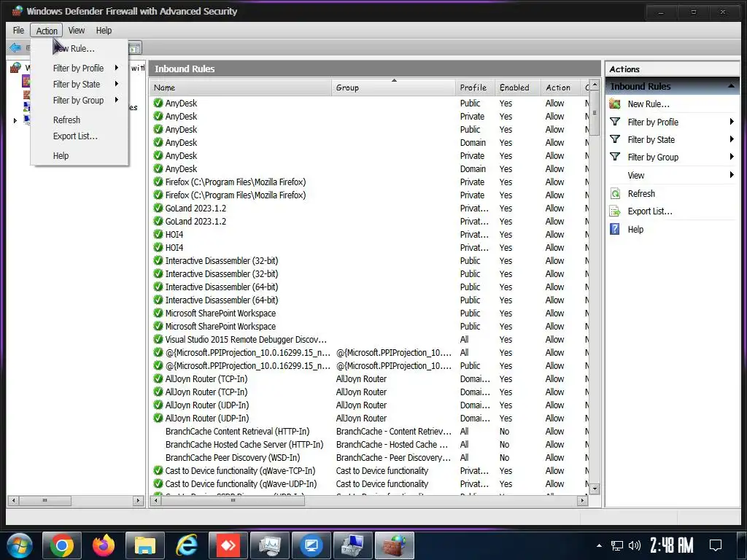Open AnyDesk from the taskbar
Viewport: 747px width, 560px height.
pyautogui.click(x=228, y=545)
